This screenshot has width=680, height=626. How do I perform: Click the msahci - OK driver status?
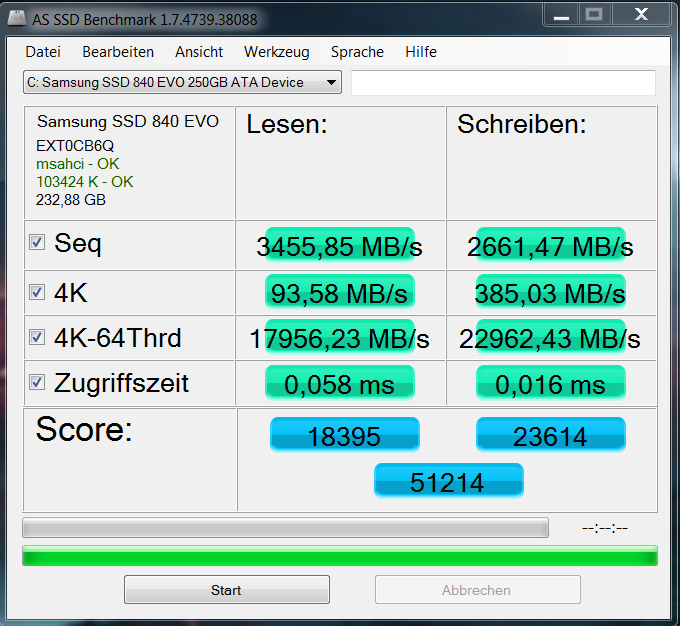[78, 164]
